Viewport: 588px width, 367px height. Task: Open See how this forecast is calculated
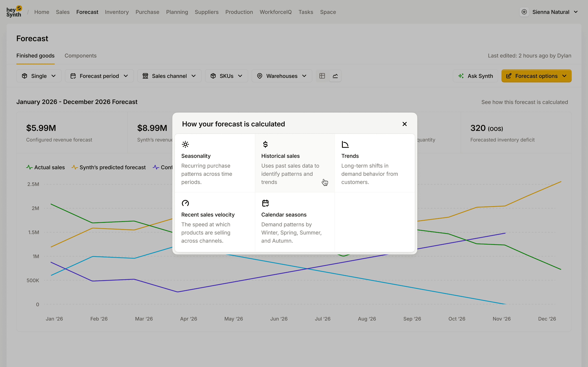[x=525, y=102]
